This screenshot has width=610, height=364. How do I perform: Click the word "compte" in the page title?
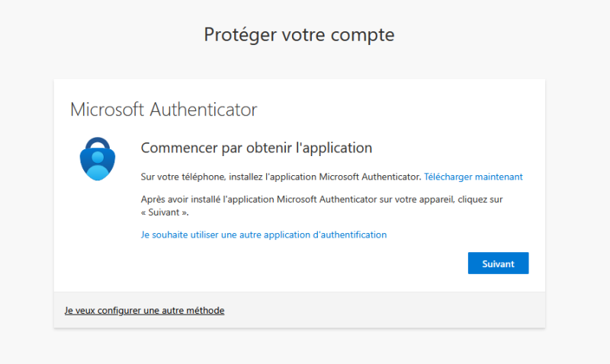pyautogui.click(x=365, y=34)
